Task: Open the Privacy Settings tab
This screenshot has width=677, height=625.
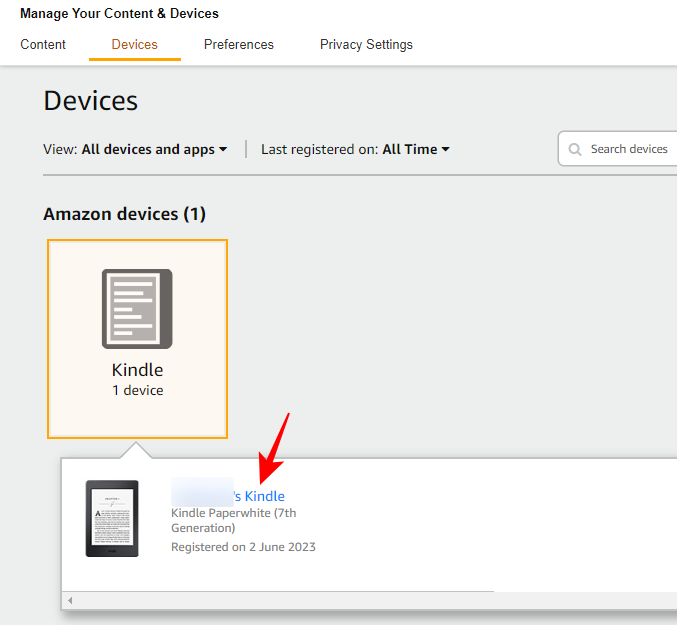Action: pyautogui.click(x=366, y=44)
